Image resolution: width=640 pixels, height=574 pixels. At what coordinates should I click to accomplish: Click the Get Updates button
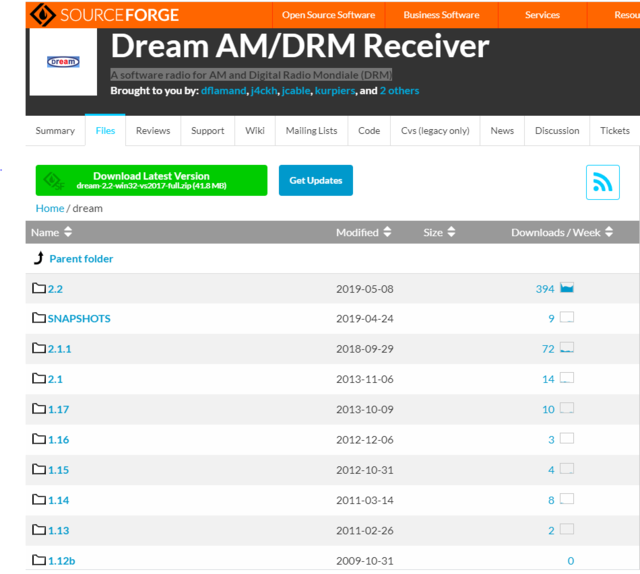pos(316,180)
